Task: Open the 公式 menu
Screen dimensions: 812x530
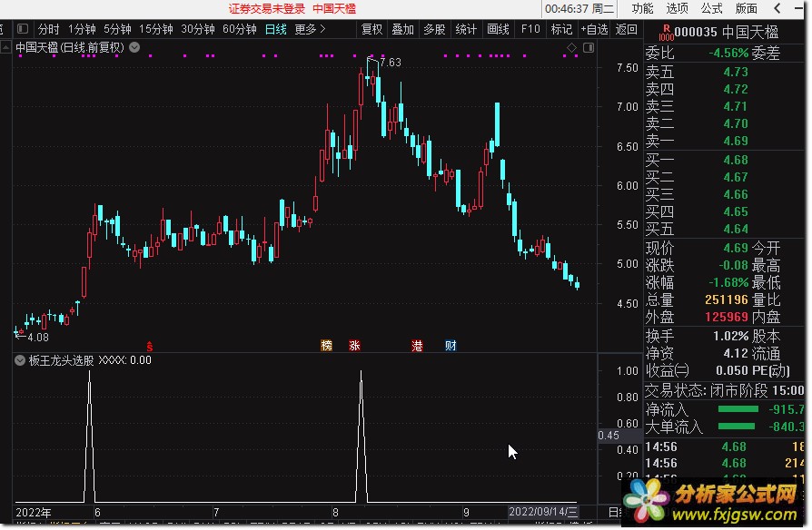Action: (711, 9)
